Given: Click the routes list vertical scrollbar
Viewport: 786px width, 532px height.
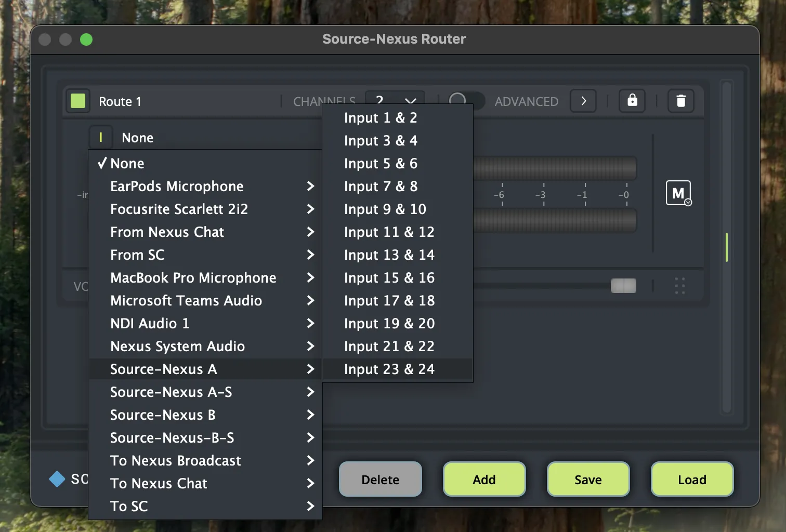Looking at the screenshot, I should tap(727, 247).
